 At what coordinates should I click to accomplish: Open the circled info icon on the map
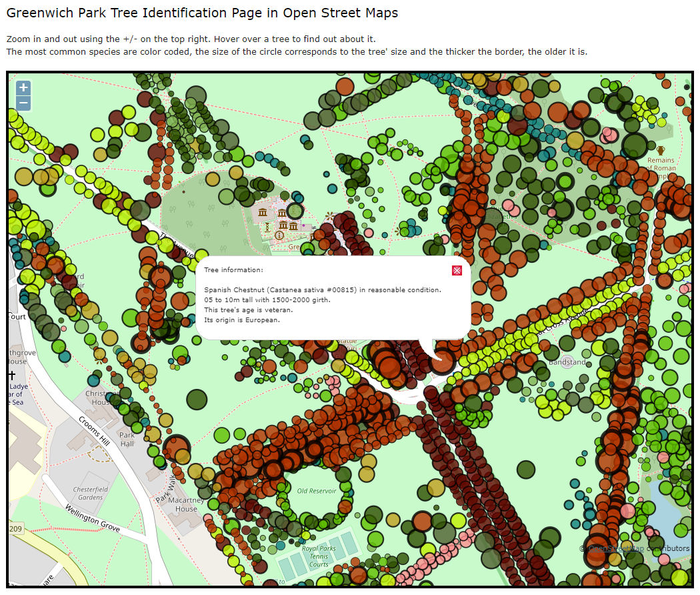(x=279, y=235)
